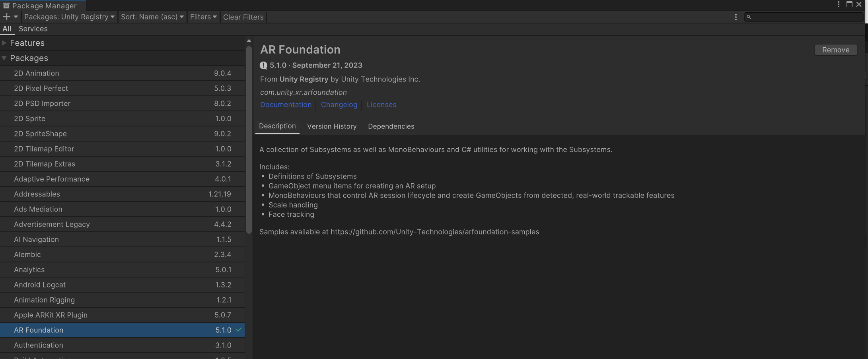Switch to the Dependencies tab
The width and height of the screenshot is (868, 359).
click(391, 126)
